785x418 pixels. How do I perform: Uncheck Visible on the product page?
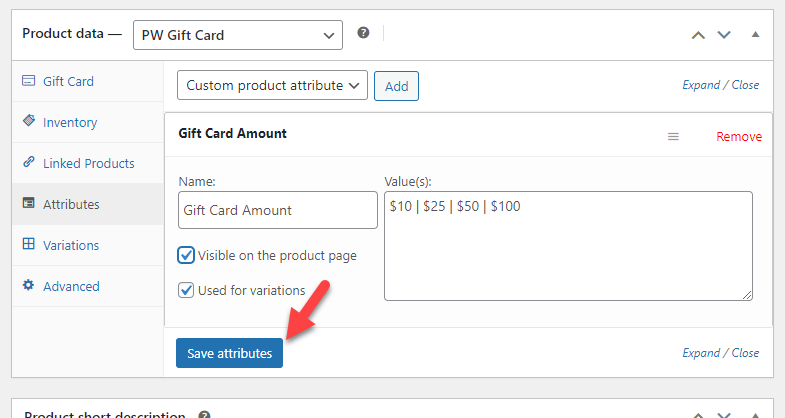[186, 255]
